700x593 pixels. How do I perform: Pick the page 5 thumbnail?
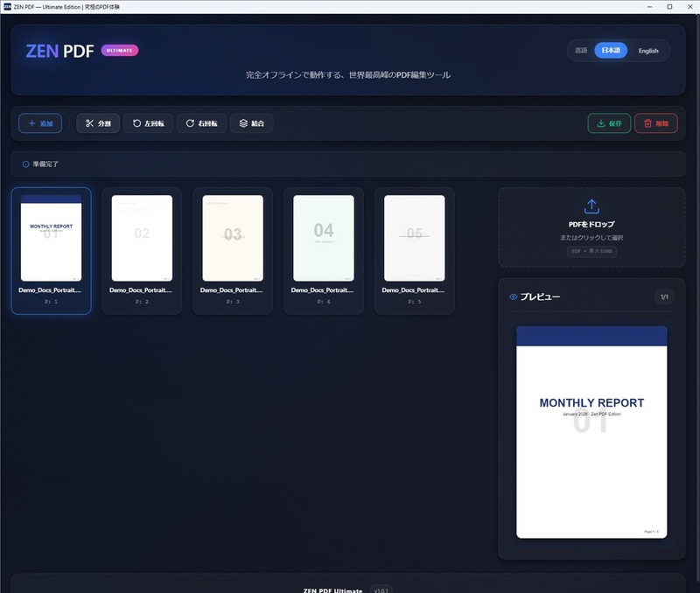point(415,238)
